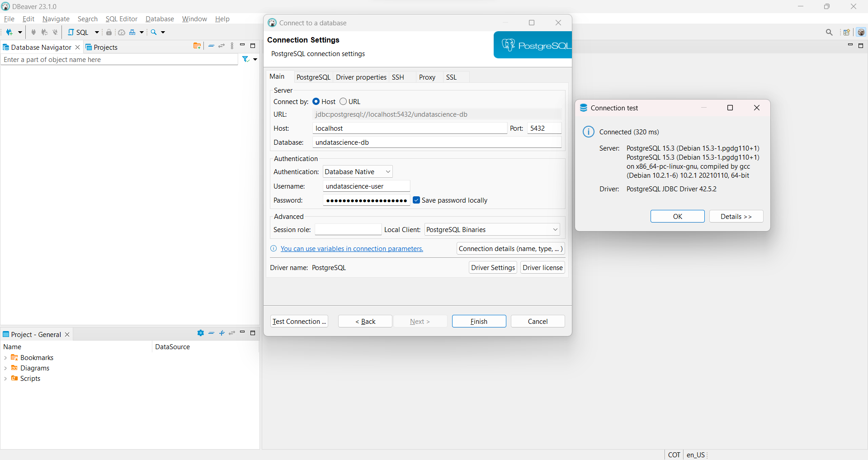Switch to the Projects tab
The width and height of the screenshot is (868, 460).
(102, 47)
